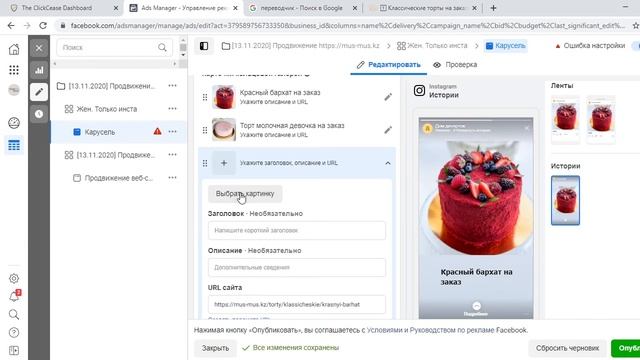The height and width of the screenshot is (360, 640).
Task: Toggle the side panel layout icon
Action: pyautogui.click(x=204, y=46)
